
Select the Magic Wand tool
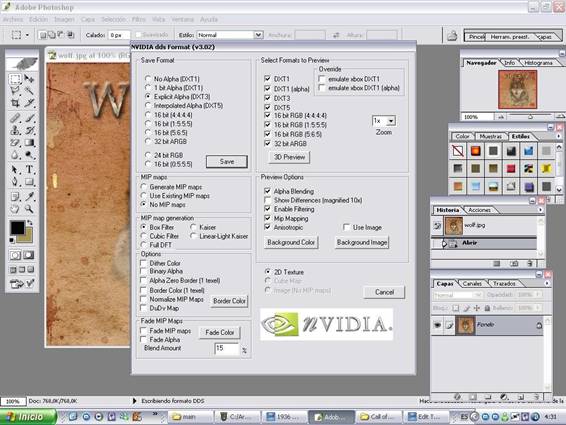click(29, 90)
